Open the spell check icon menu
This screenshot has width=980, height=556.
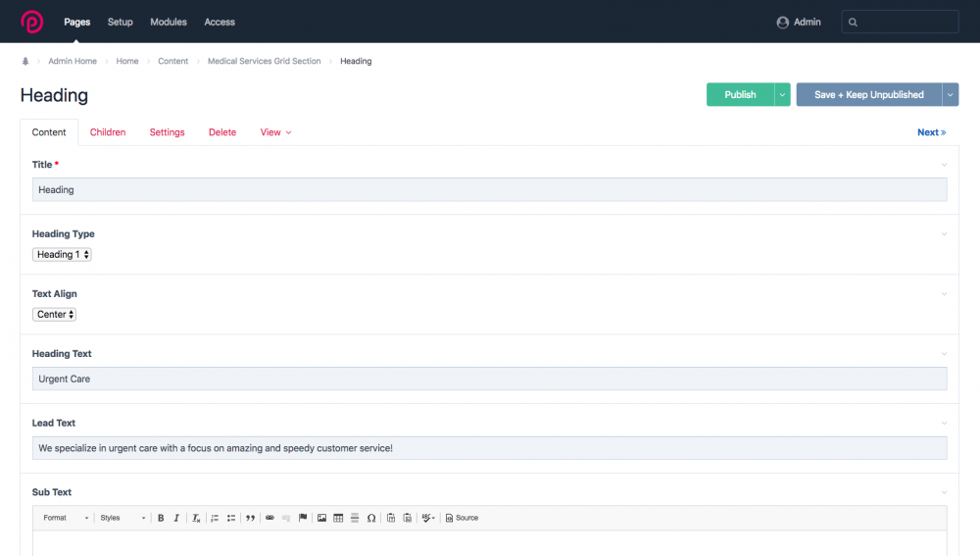pos(428,518)
